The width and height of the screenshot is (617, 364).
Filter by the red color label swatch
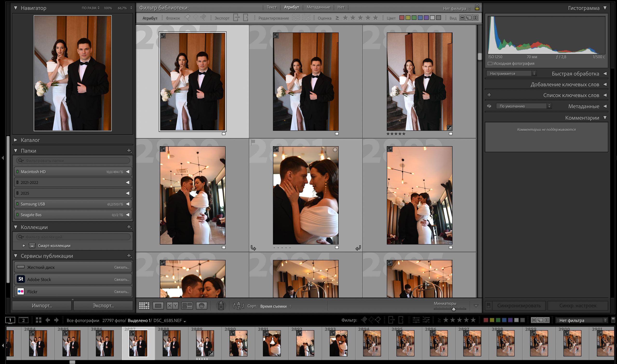pos(402,18)
